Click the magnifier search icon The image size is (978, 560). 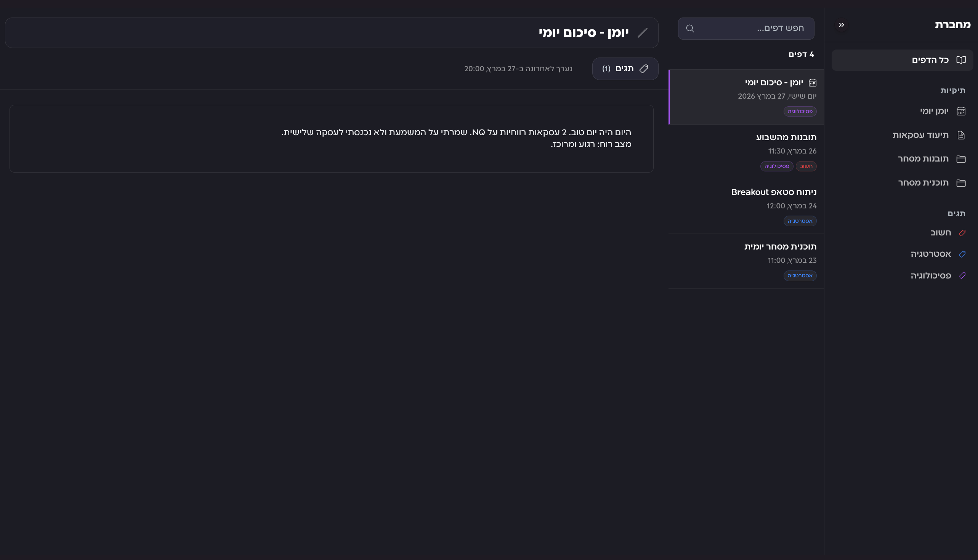click(x=690, y=29)
